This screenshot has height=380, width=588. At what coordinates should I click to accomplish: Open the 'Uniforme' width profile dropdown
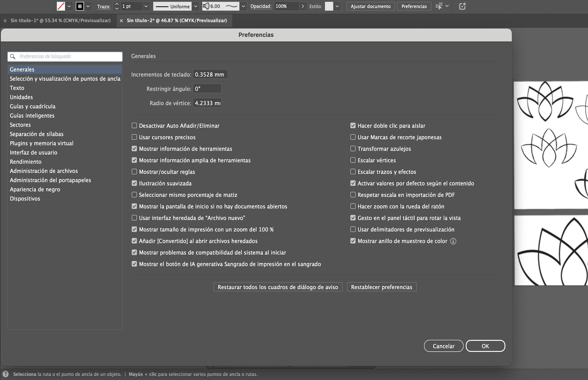coord(195,6)
